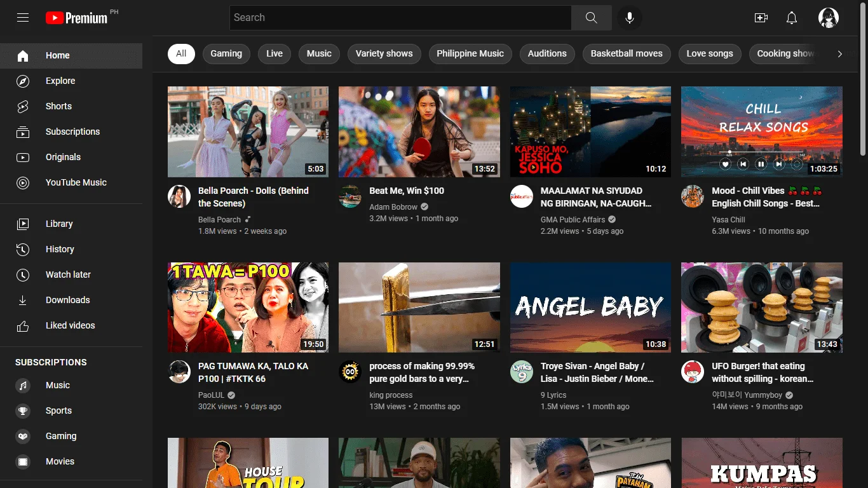The image size is (868, 488).
Task: Open Mood - Chill Vibes video title
Action: pos(767,197)
